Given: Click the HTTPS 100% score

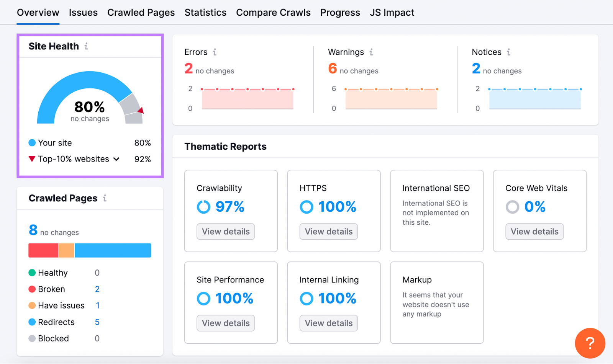Looking at the screenshot, I should (x=337, y=207).
